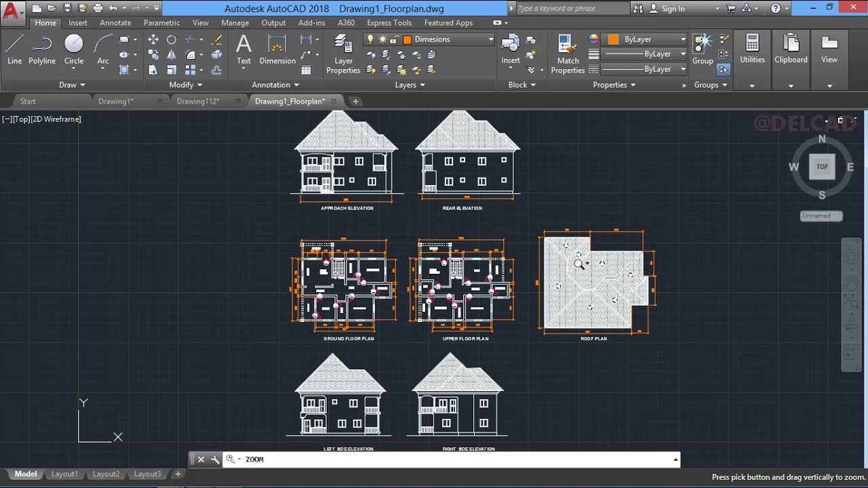Screen dimensions: 868x488
Task: Select the Arc tool
Action: click(x=103, y=49)
